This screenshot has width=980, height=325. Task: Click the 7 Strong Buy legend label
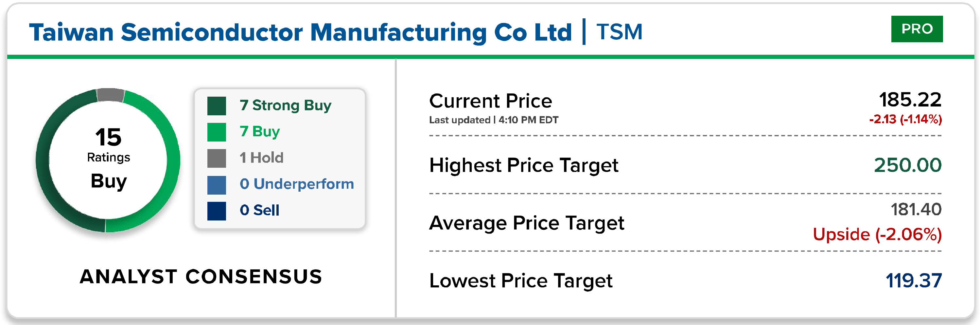[285, 105]
